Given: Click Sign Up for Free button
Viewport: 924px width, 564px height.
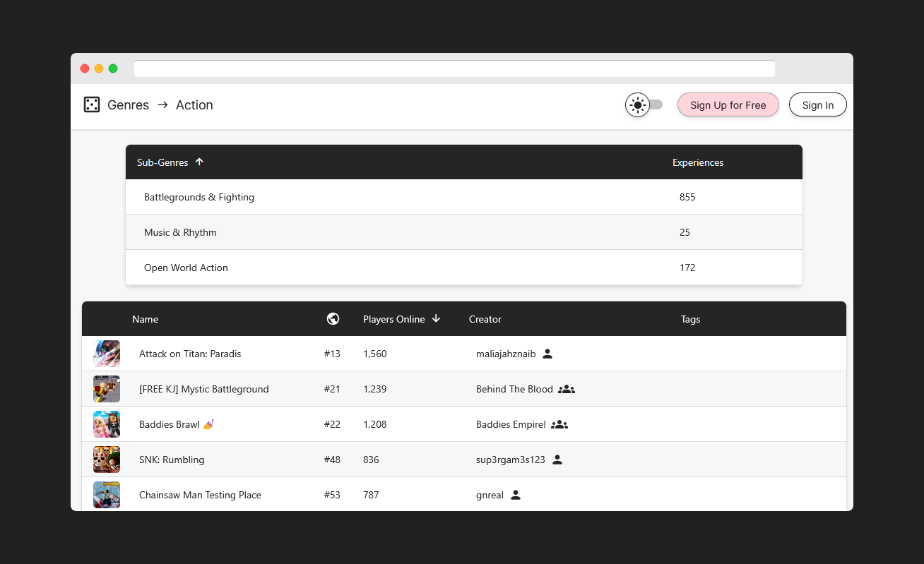Looking at the screenshot, I should tap(728, 105).
